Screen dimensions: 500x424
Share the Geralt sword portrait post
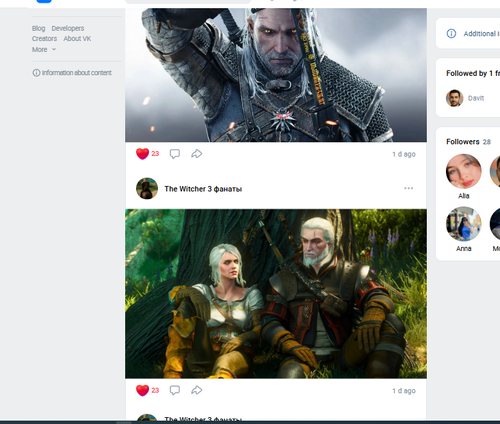click(197, 154)
